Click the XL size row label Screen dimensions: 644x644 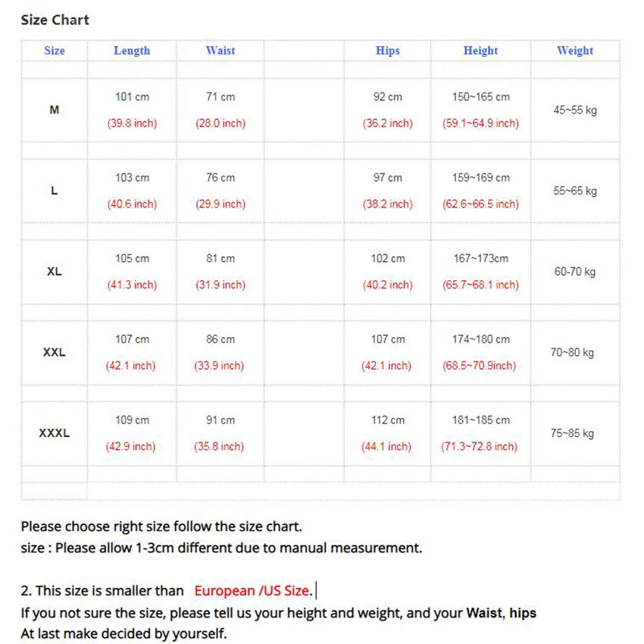[x=55, y=271]
